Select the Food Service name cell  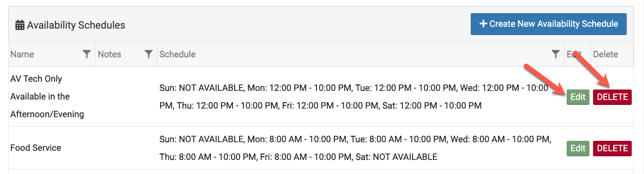[35, 148]
